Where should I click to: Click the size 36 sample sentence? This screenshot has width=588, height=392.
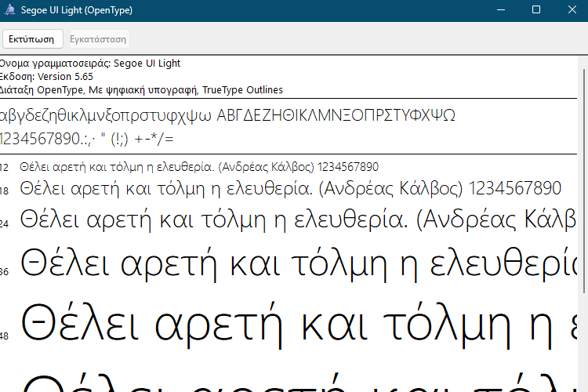pos(298,264)
